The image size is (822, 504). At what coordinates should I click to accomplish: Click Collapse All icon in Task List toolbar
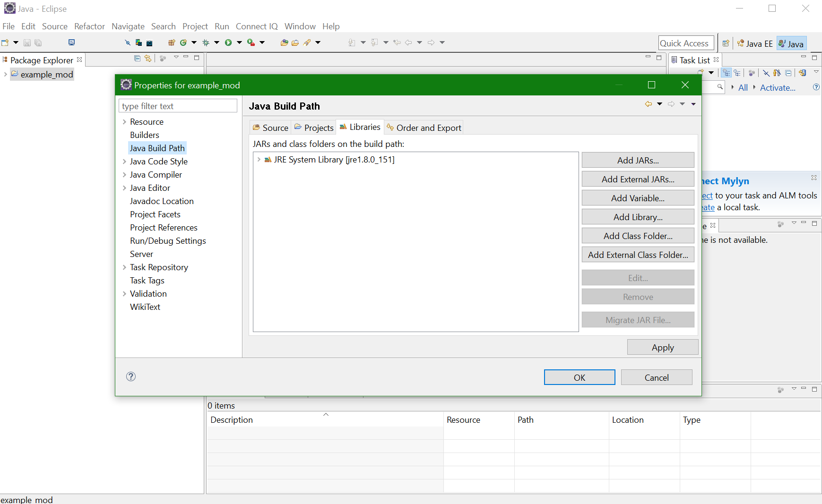(x=788, y=73)
